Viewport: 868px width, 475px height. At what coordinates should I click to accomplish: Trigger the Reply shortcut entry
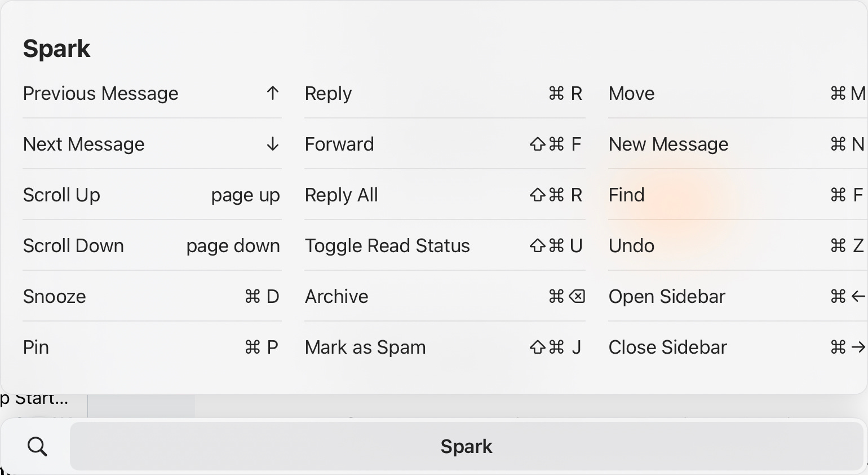(x=445, y=93)
